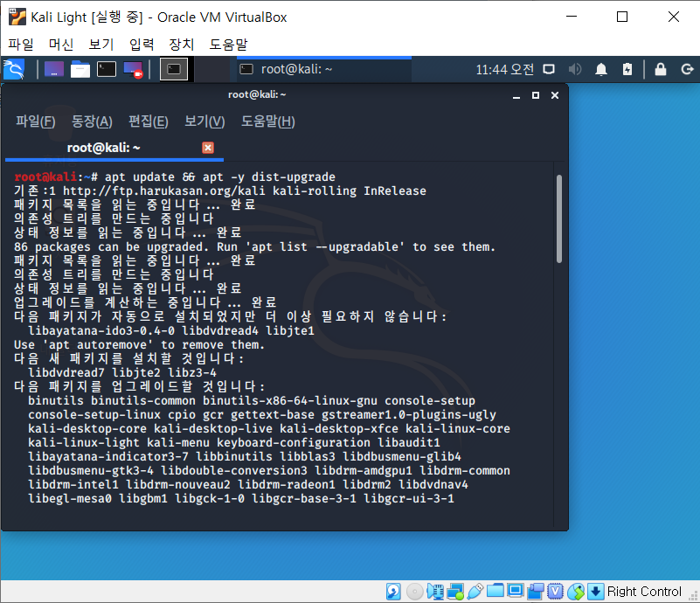Open the terminal 도움말(H) menu
This screenshot has height=603, width=700.
[x=268, y=121]
